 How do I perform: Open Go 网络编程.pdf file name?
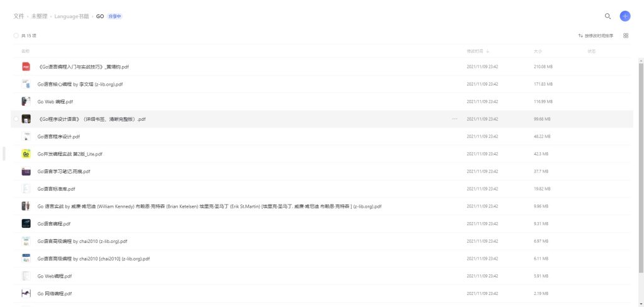pos(55,293)
